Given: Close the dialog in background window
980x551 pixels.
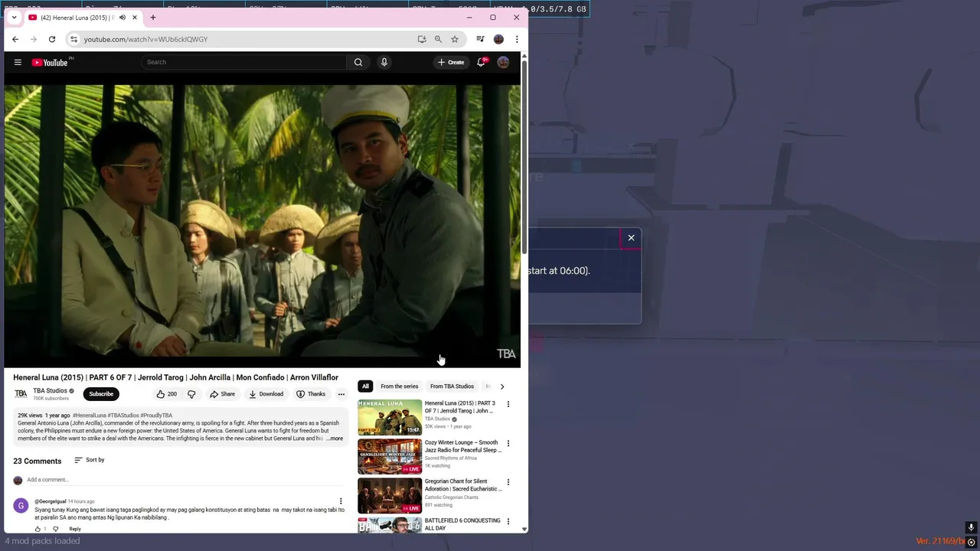Looking at the screenshot, I should 631,238.
